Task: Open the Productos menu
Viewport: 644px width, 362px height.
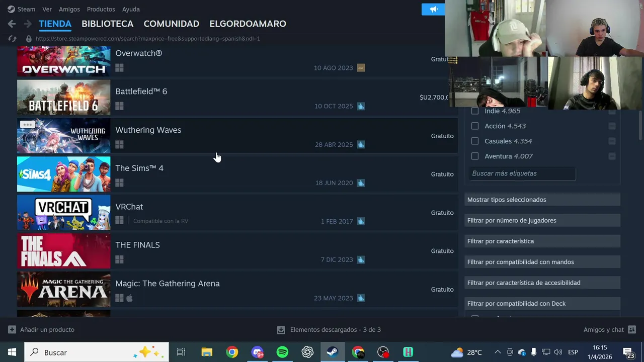Action: [101, 9]
